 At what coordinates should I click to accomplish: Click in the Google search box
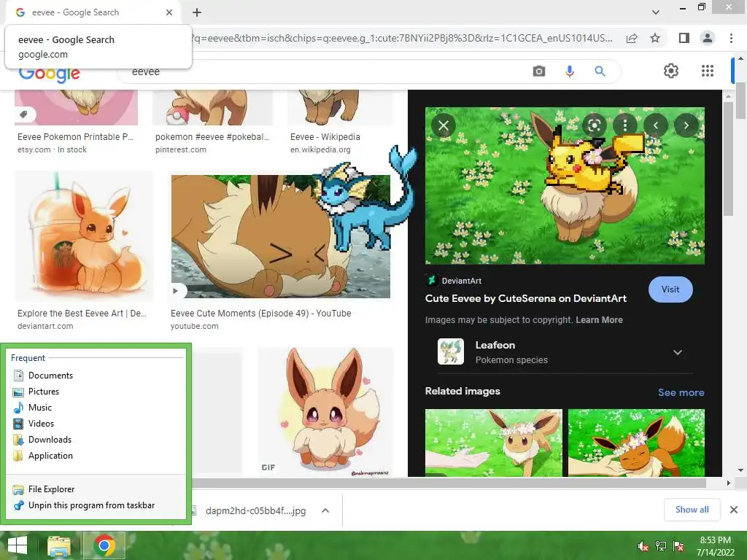[x=324, y=71]
